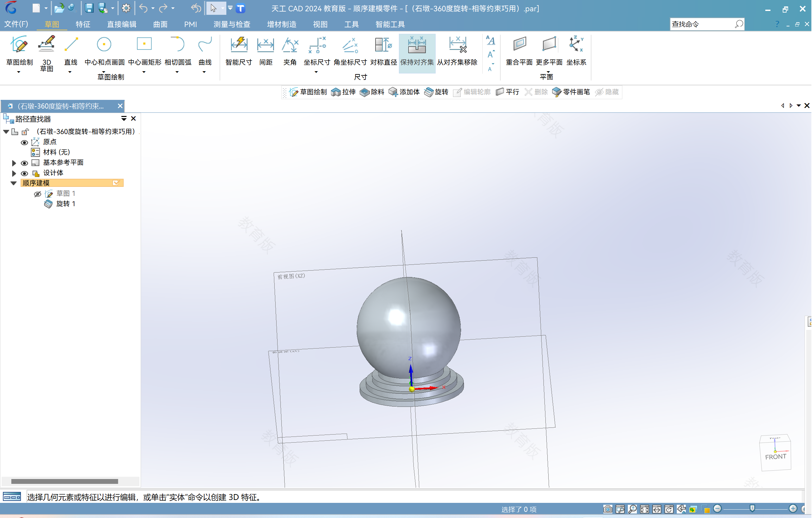This screenshot has height=518, width=812.
Task: Click the new document icon
Action: click(x=36, y=8)
